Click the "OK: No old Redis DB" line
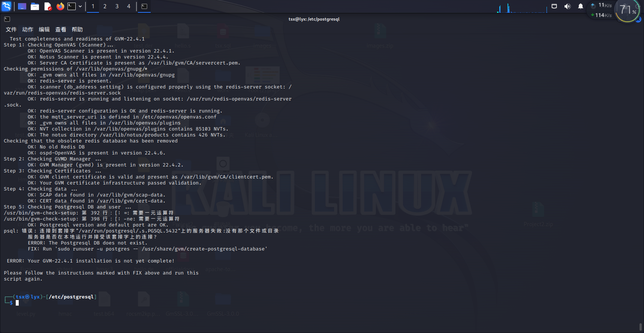Screen dimensions: 644x333 [56, 147]
